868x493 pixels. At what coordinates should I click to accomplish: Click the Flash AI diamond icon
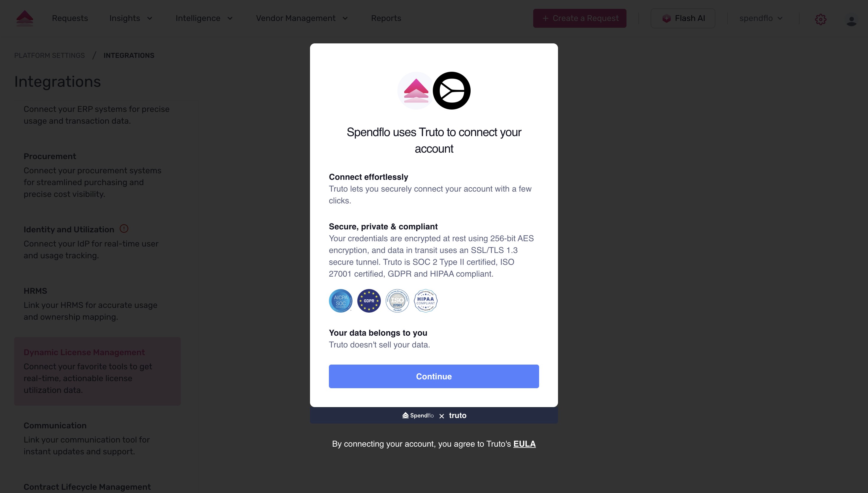667,18
